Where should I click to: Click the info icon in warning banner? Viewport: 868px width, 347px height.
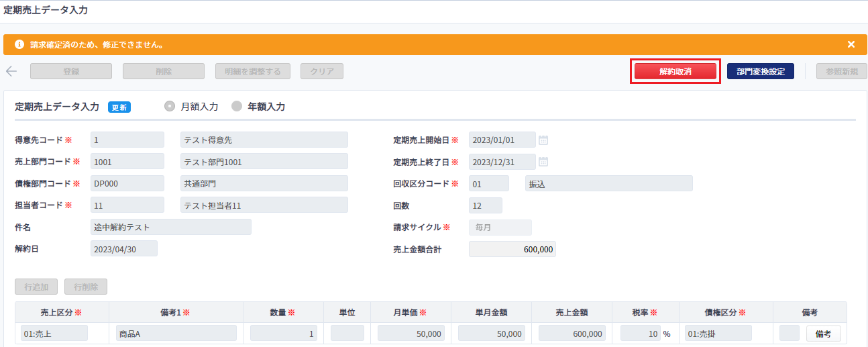coord(19,44)
